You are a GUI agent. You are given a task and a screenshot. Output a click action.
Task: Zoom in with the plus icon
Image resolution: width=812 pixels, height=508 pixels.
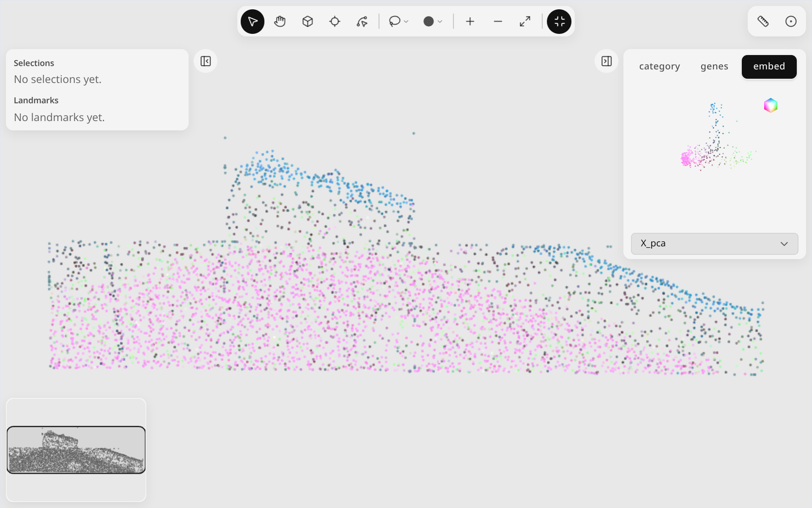click(470, 22)
